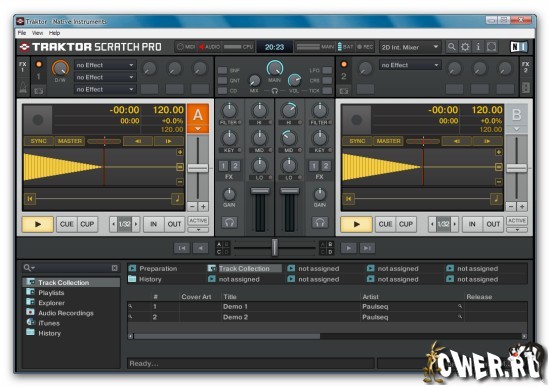
Task: Open Preferences via the gear icon
Action: tap(465, 47)
